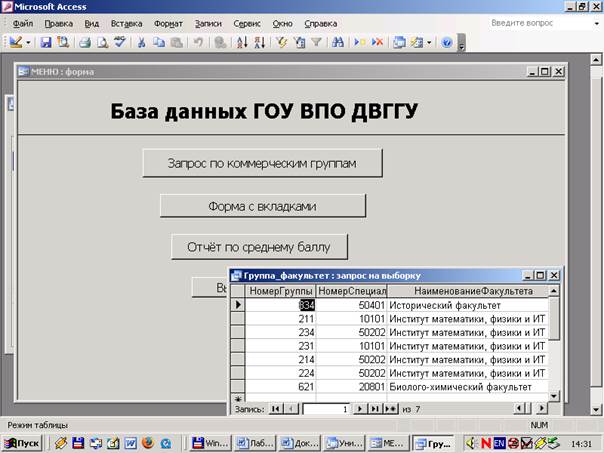604x453 pixels.
Task: Click 'Биолого-химический факультет' cell
Action: (468, 387)
